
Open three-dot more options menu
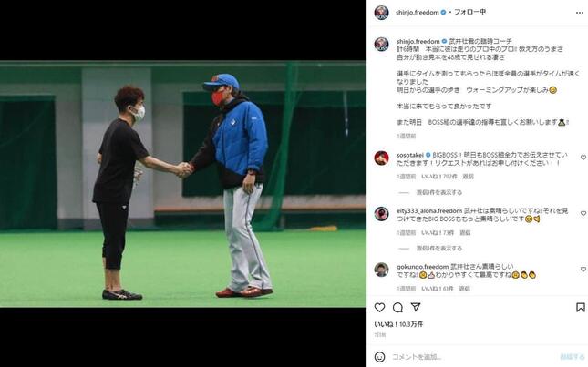point(580,13)
